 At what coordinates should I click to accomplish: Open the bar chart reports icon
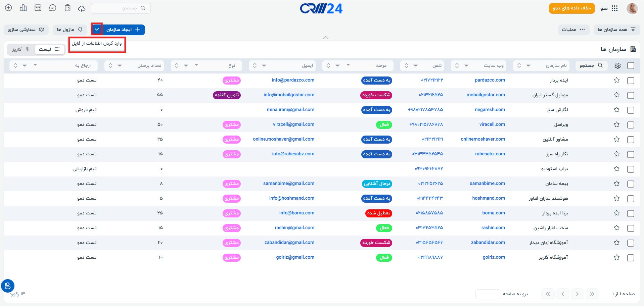[23, 8]
